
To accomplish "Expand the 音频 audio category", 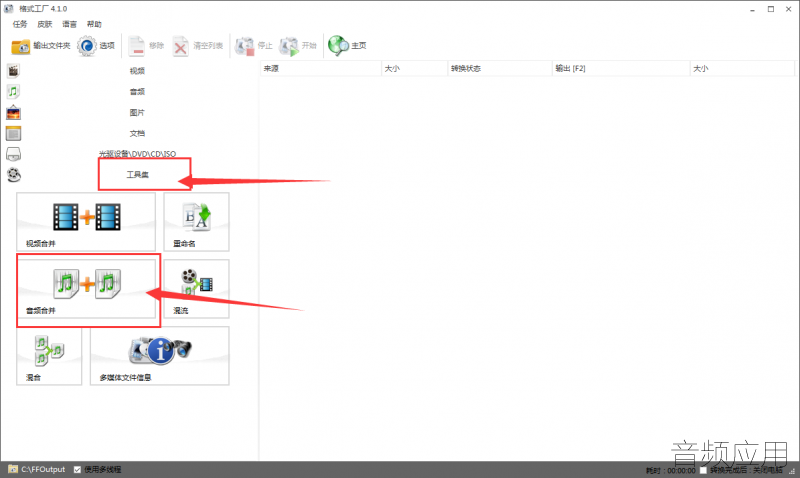I will coord(132,92).
